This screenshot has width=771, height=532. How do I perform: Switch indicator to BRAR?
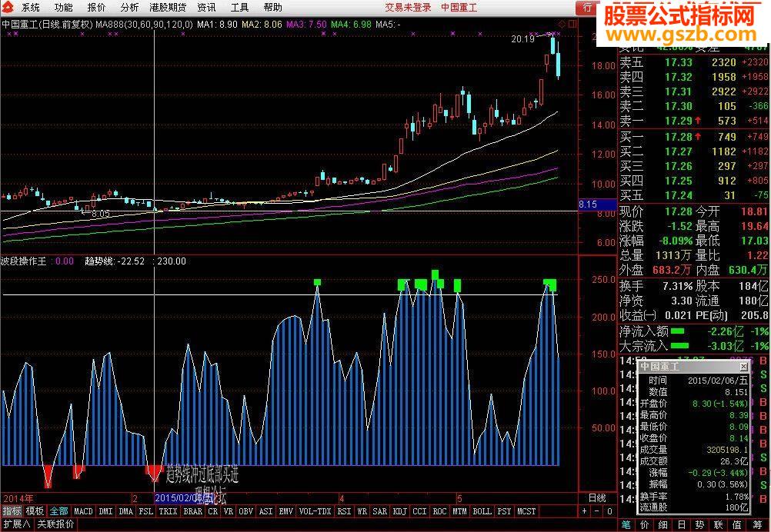pos(192,511)
